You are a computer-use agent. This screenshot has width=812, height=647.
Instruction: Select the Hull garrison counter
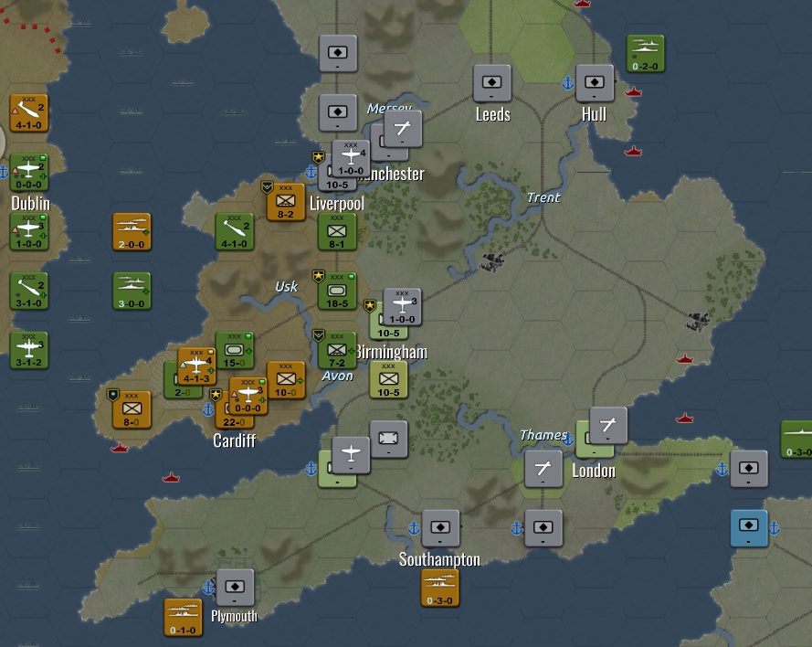[595, 83]
